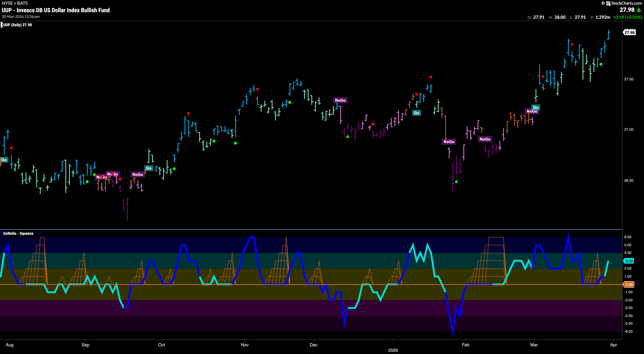Click the red down-triangle in early August

click(x=11, y=148)
